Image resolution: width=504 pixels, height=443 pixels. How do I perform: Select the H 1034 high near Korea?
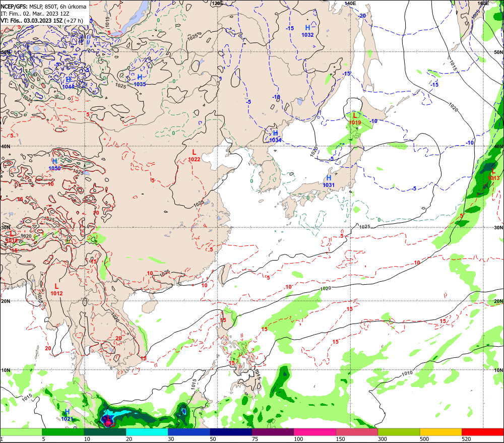(276, 136)
